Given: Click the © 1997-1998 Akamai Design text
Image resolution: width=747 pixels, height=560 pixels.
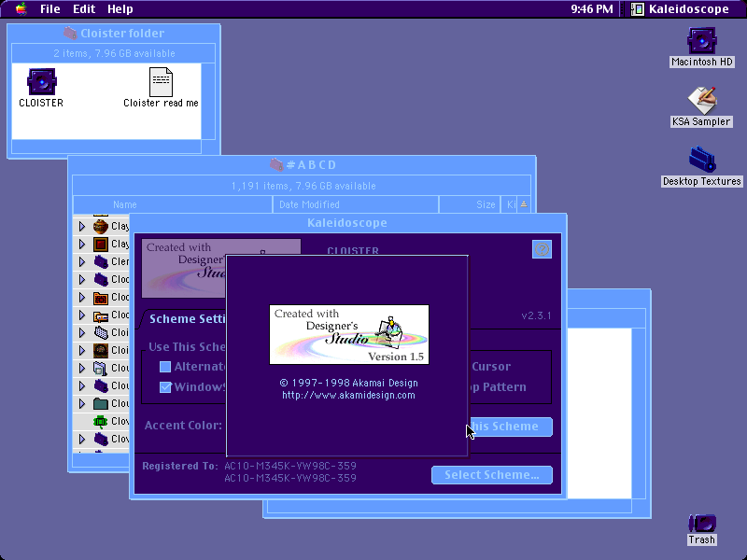Looking at the screenshot, I should tap(348, 383).
